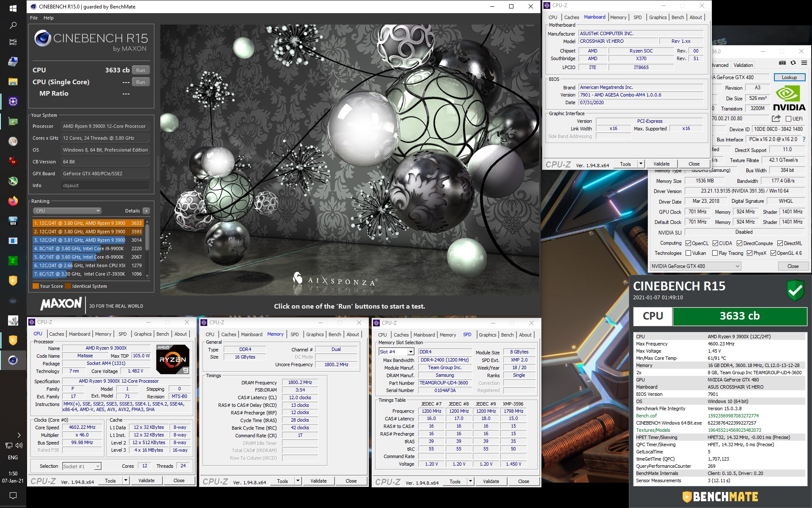Open the volume control in system tray
Screen dimensions: 812x508
coord(19,445)
